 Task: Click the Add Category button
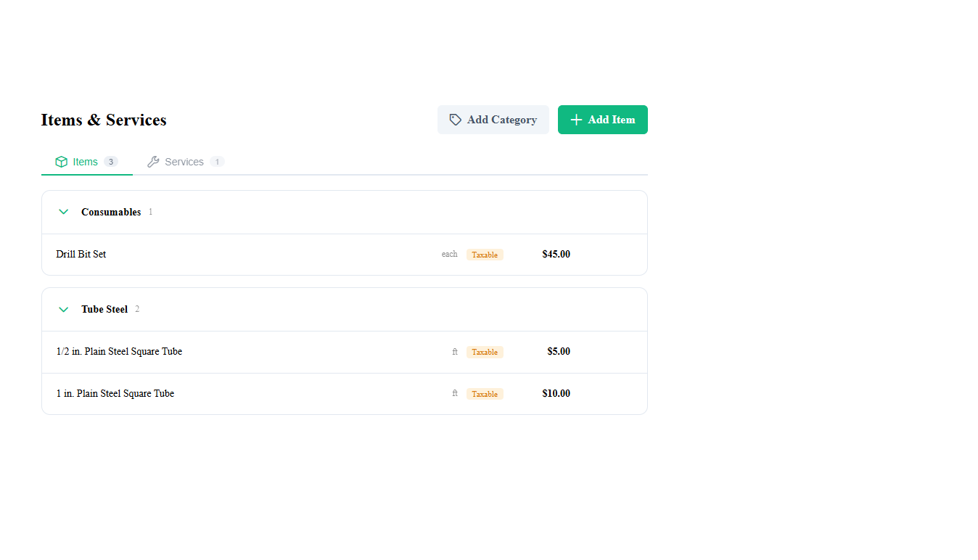point(493,120)
